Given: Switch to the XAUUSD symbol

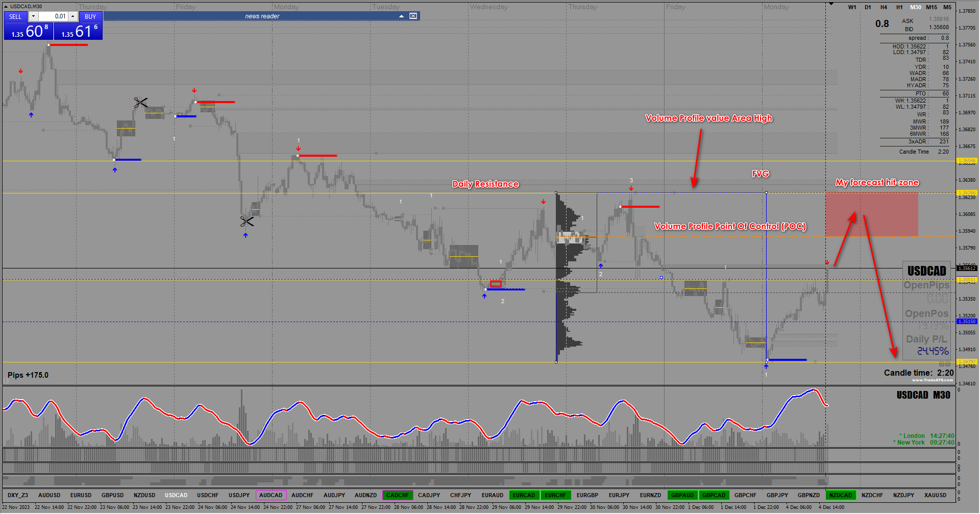Looking at the screenshot, I should pyautogui.click(x=936, y=495).
